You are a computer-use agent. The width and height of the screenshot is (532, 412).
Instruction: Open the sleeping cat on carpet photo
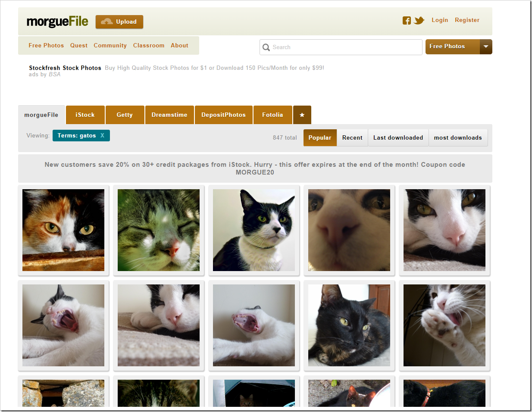click(x=159, y=325)
